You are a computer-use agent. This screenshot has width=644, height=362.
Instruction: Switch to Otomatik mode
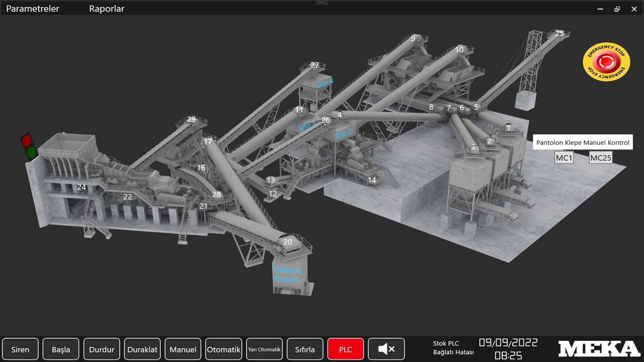(224, 349)
